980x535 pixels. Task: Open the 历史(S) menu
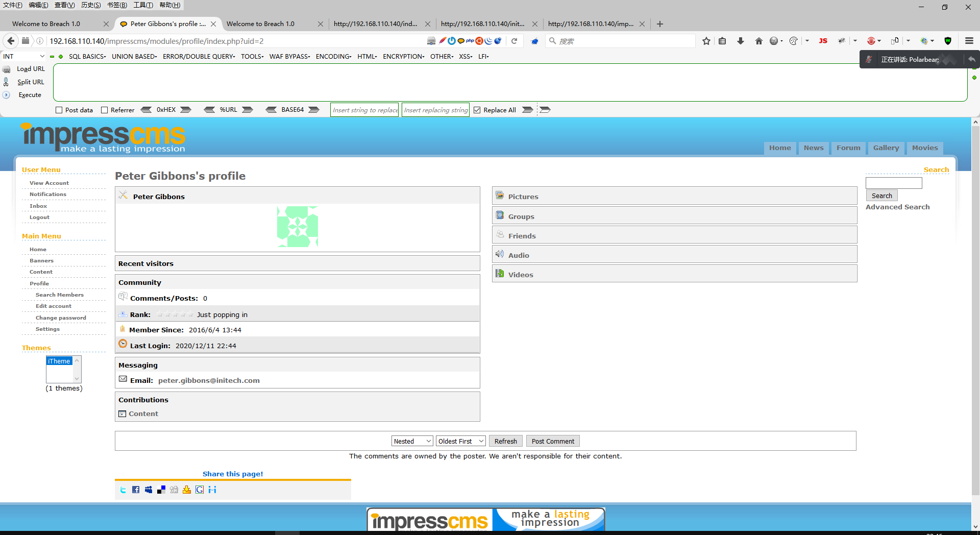tap(91, 5)
